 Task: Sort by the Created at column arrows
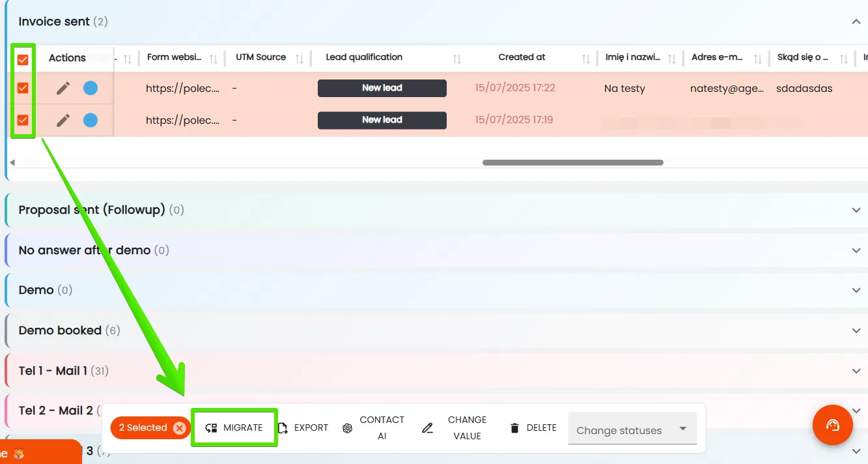(586, 59)
